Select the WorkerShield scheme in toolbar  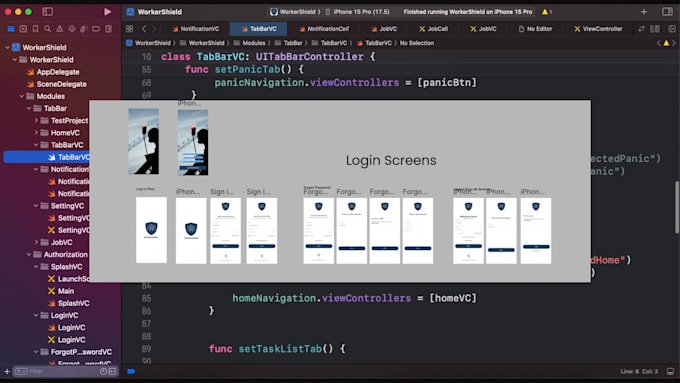coord(294,12)
